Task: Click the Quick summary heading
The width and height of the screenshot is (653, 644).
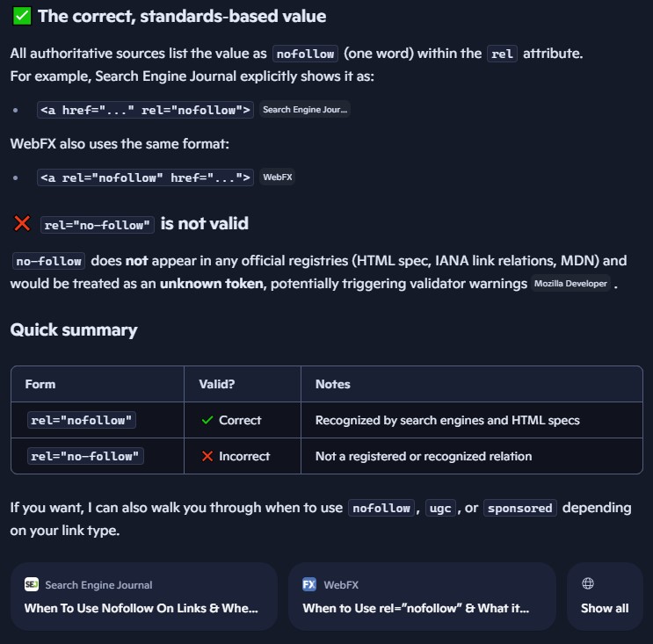Action: pos(74,329)
